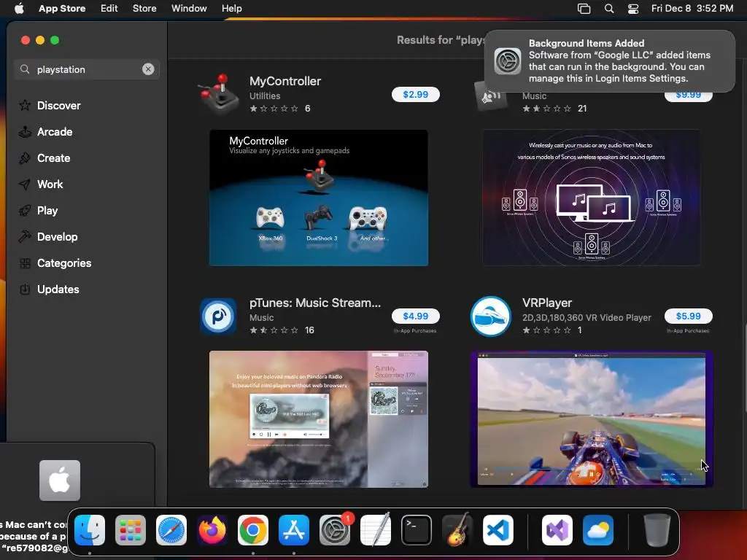Open the cloud weather app in Dock
Screen dimensions: 747x560
(598, 530)
